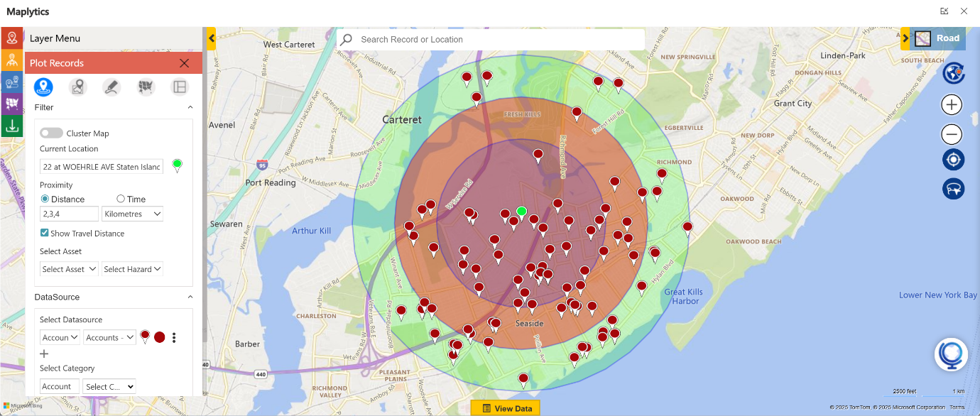This screenshot has width=980, height=416.
Task: Open the orange routing tool in the sidebar
Action: pyautogui.click(x=11, y=60)
